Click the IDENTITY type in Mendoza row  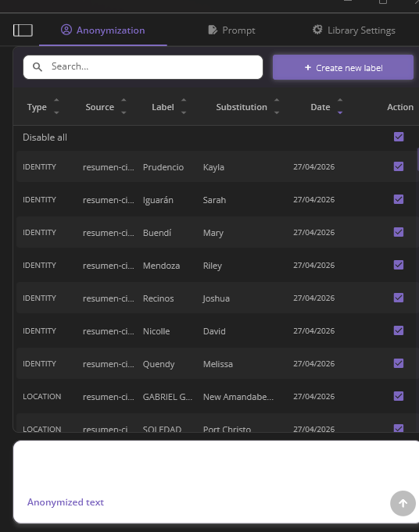click(39, 265)
